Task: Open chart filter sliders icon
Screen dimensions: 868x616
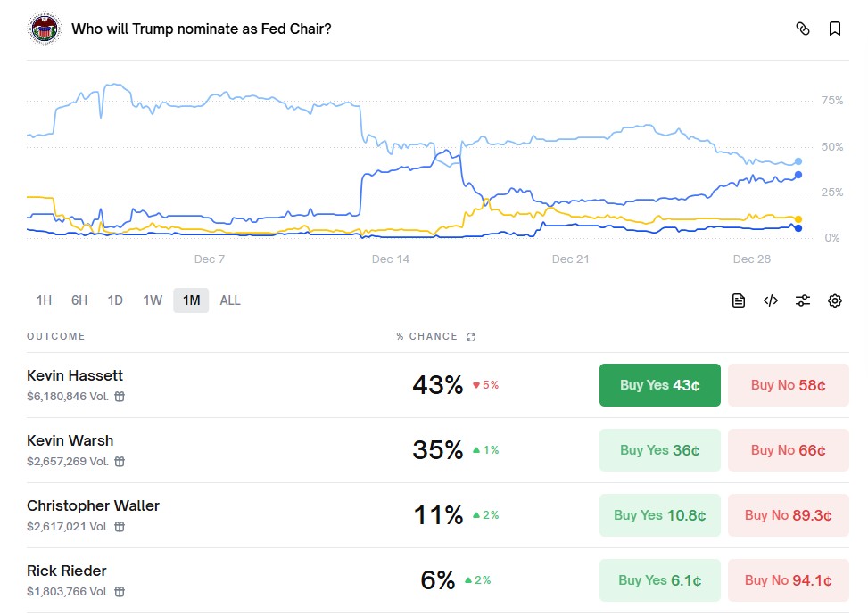Action: (803, 300)
